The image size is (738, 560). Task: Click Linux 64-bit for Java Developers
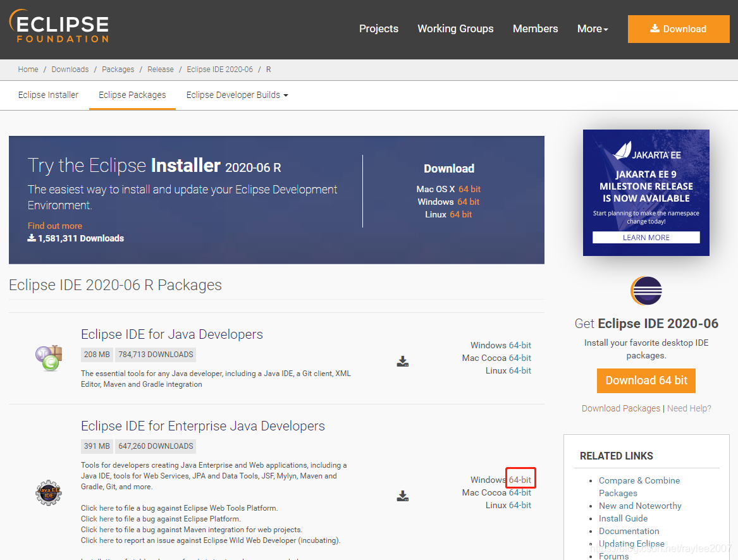coord(520,371)
